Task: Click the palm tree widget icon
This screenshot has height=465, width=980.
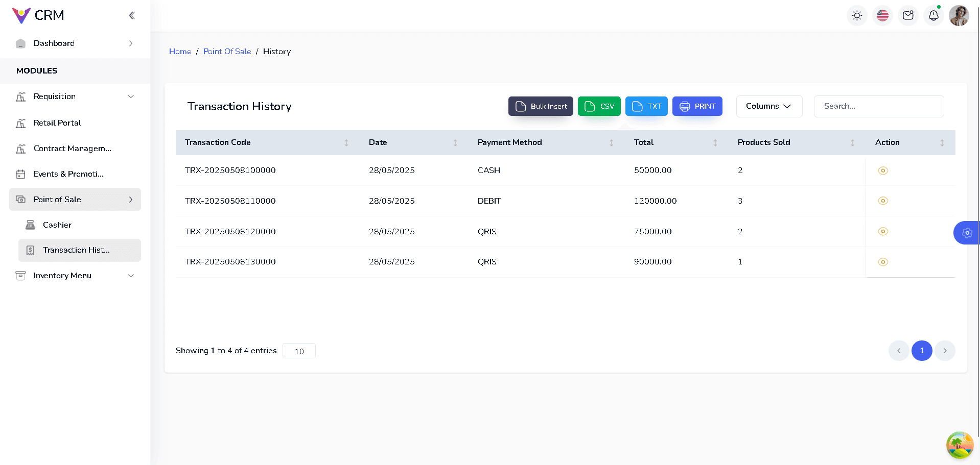Action: [x=959, y=445]
